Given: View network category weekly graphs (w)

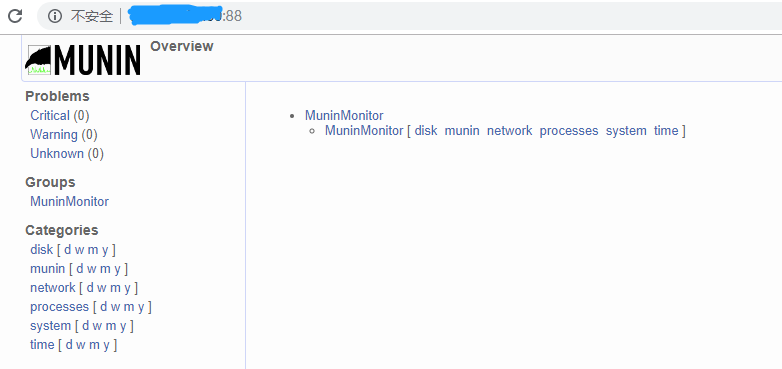Looking at the screenshot, I should point(101,288).
